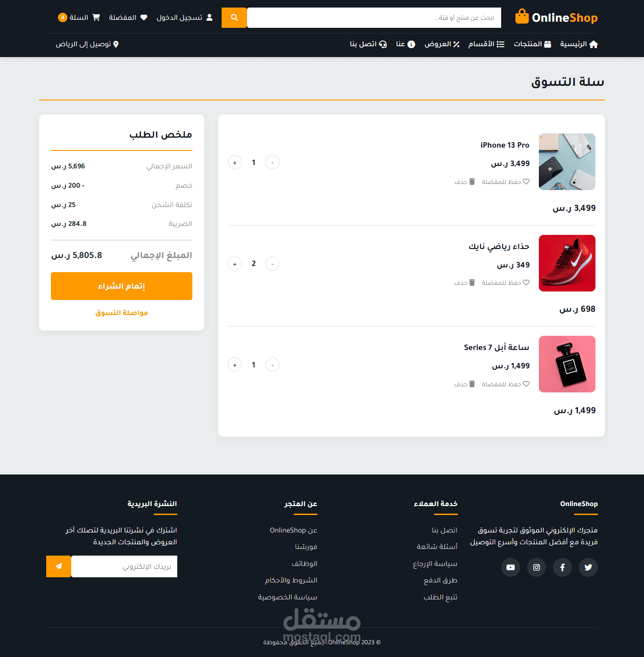Click the orange search magnifier button

click(234, 17)
